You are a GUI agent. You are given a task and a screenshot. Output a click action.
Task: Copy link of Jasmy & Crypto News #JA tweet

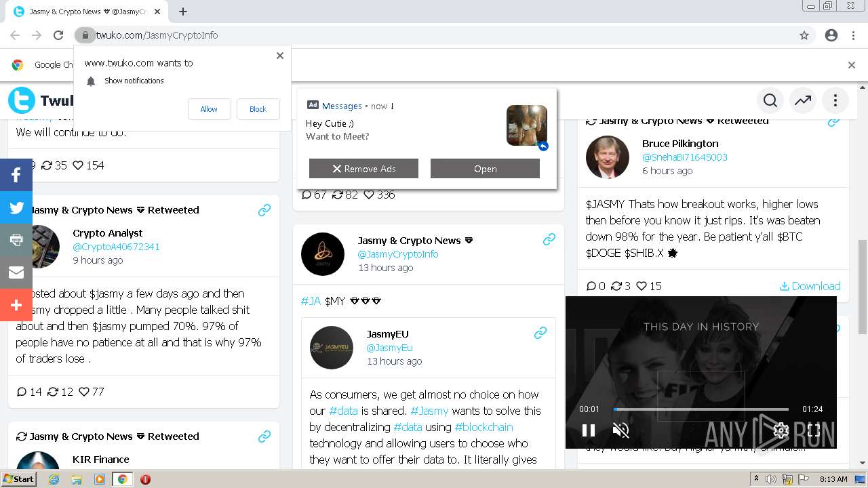[x=549, y=239]
